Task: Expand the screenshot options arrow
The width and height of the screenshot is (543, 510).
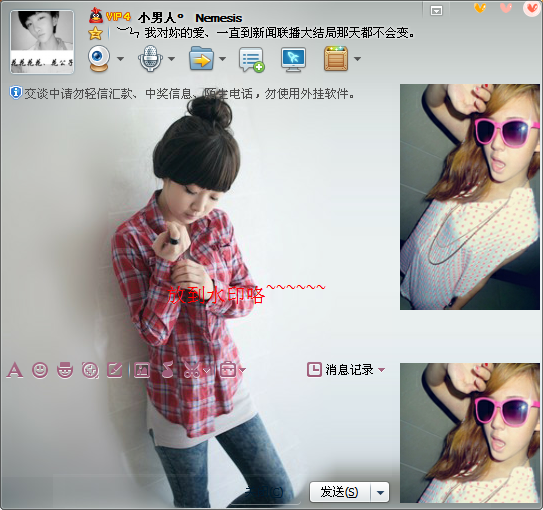Action: (x=207, y=370)
